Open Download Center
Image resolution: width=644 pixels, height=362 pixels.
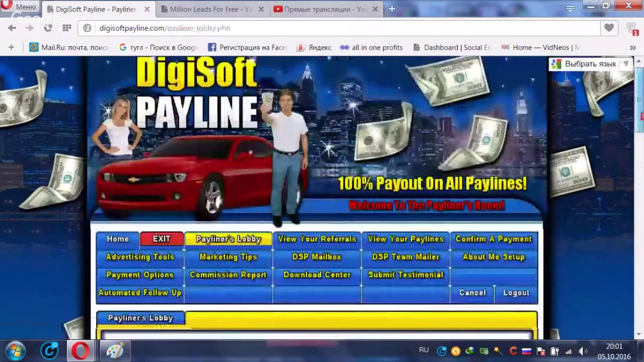(317, 275)
